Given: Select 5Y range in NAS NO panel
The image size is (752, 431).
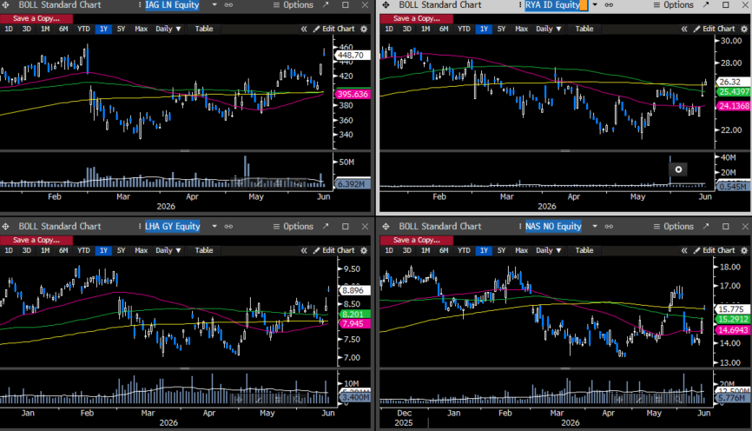Looking at the screenshot, I should tap(501, 250).
